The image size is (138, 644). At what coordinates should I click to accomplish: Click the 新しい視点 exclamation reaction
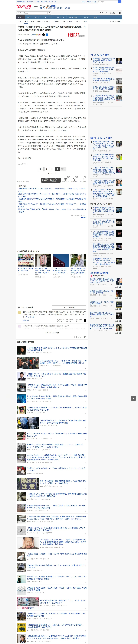[x=83, y=179]
